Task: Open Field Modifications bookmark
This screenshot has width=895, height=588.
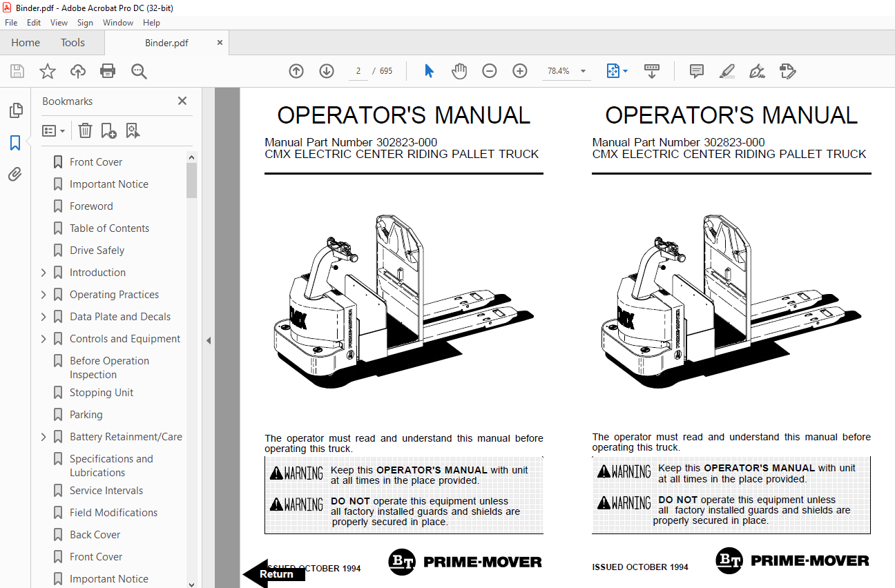Action: 113,513
